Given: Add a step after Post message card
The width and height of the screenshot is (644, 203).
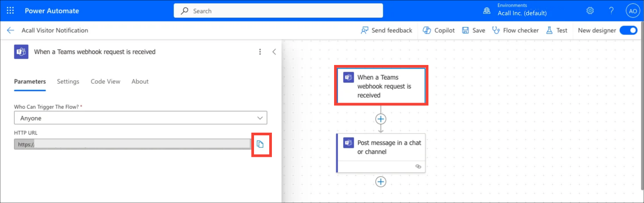Looking at the screenshot, I should coord(381,181).
